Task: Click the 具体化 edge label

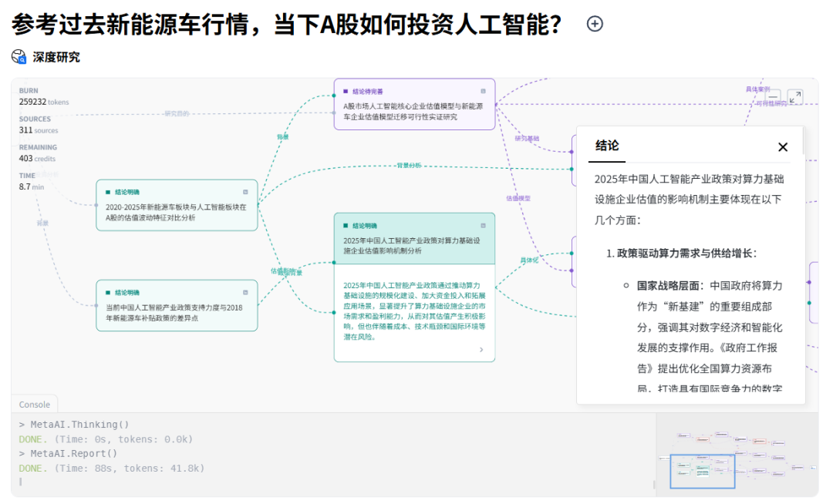Action: [x=529, y=260]
